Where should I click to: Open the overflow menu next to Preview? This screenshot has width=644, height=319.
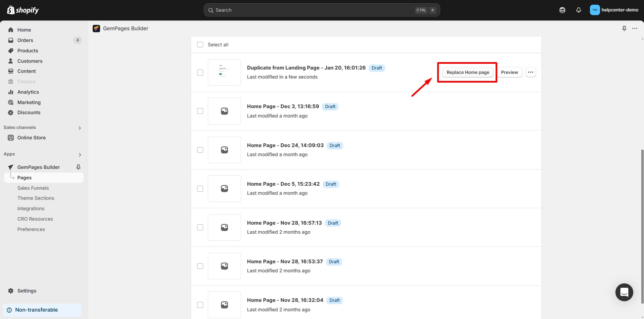pyautogui.click(x=531, y=72)
